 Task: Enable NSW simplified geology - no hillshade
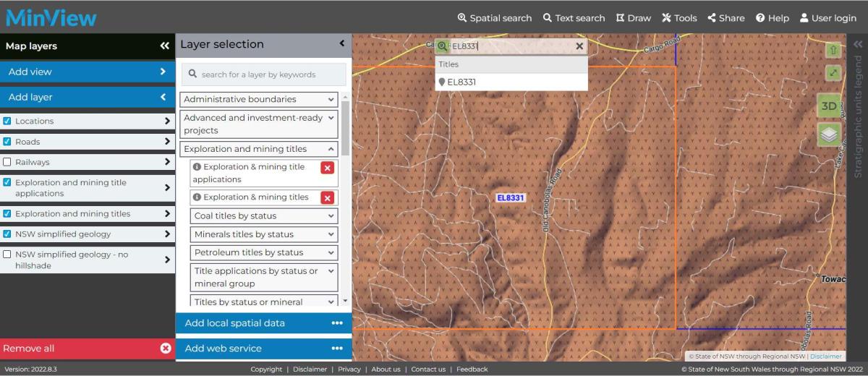pos(7,255)
